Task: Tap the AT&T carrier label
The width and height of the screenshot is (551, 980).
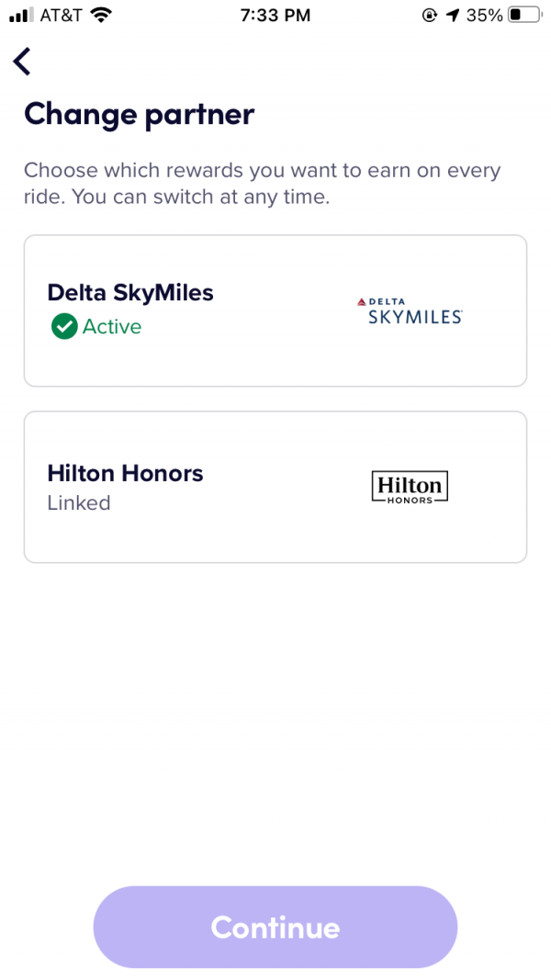Action: [62, 16]
